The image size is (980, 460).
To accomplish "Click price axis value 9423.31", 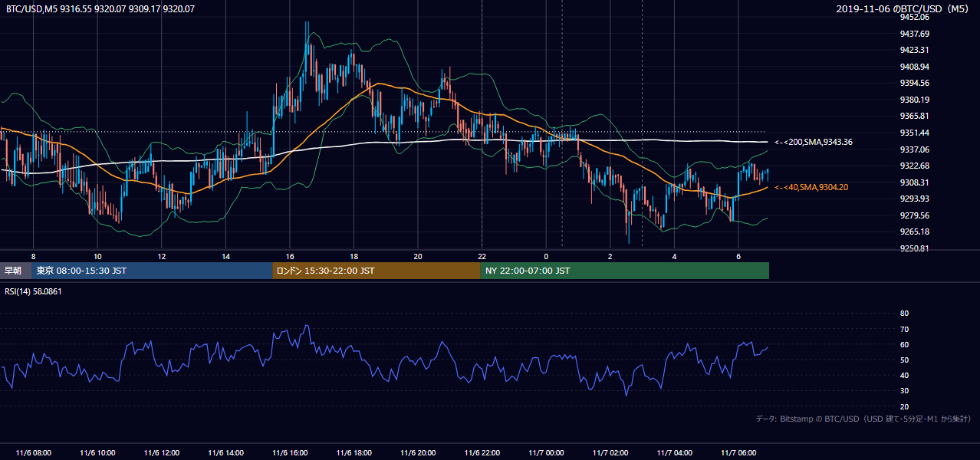I will pyautogui.click(x=914, y=50).
